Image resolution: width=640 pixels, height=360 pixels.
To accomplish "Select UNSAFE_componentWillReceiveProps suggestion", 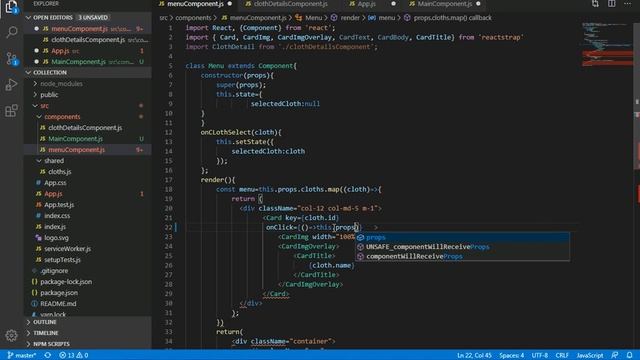I will (462, 247).
